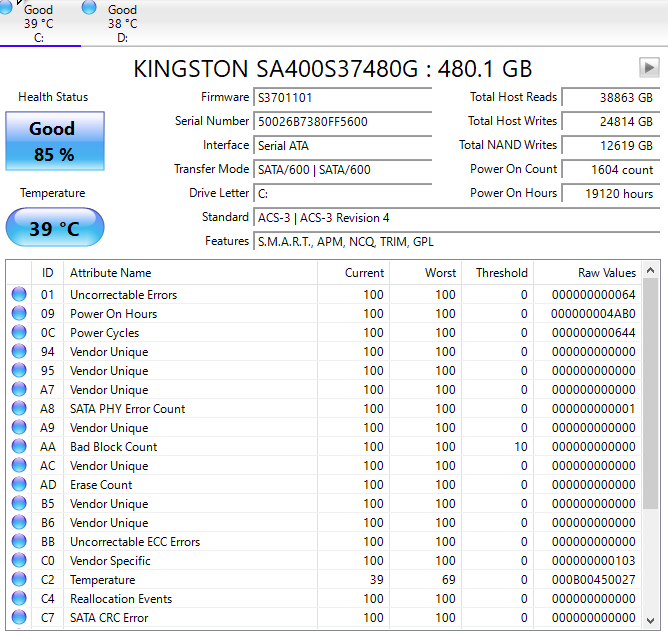Click the status icon for ID A9 row

click(19, 427)
